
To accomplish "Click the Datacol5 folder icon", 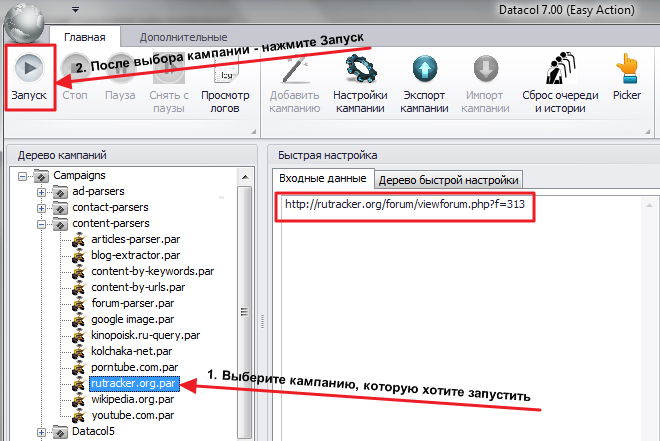I will click(61, 432).
